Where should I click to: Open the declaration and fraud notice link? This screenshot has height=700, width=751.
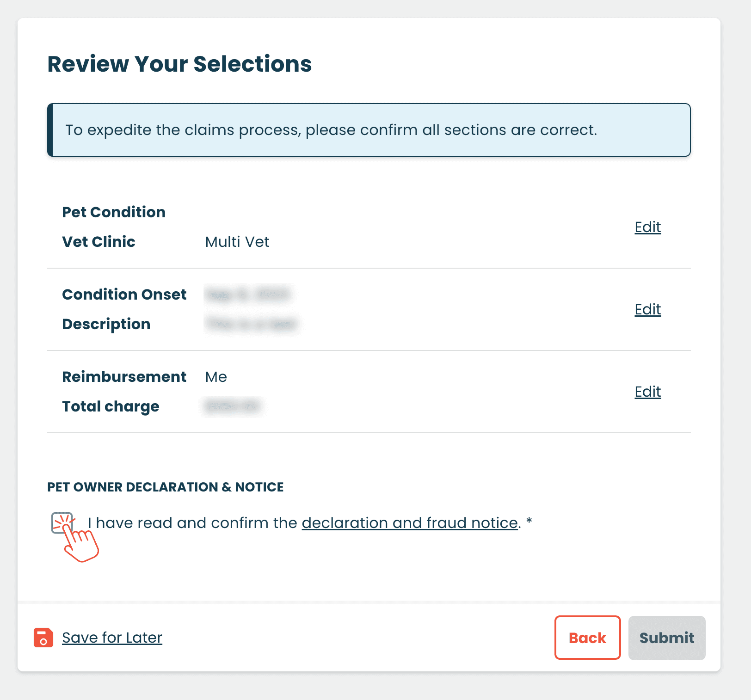tap(409, 523)
